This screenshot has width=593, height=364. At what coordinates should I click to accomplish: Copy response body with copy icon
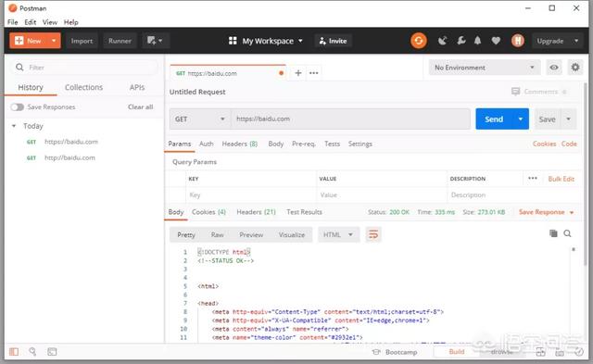[553, 233]
